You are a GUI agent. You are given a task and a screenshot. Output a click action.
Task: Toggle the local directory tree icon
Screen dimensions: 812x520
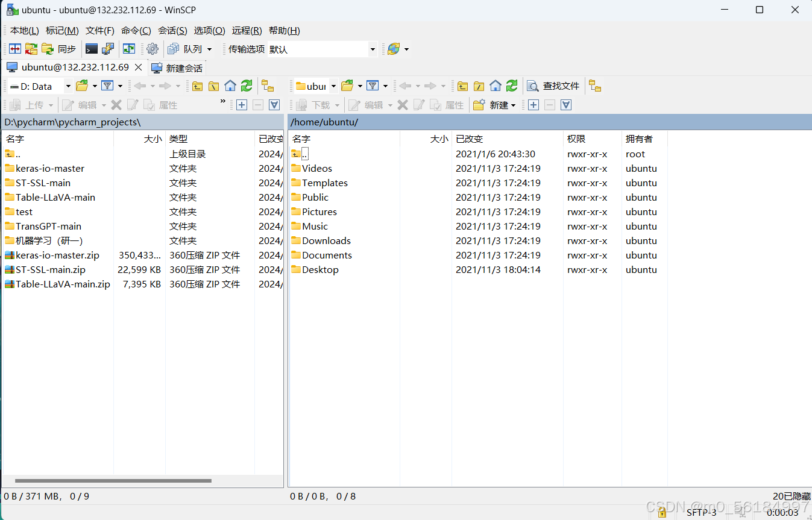click(268, 86)
